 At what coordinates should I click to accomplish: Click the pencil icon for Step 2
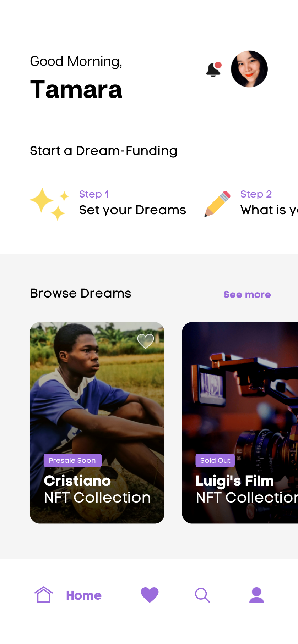coord(217,204)
